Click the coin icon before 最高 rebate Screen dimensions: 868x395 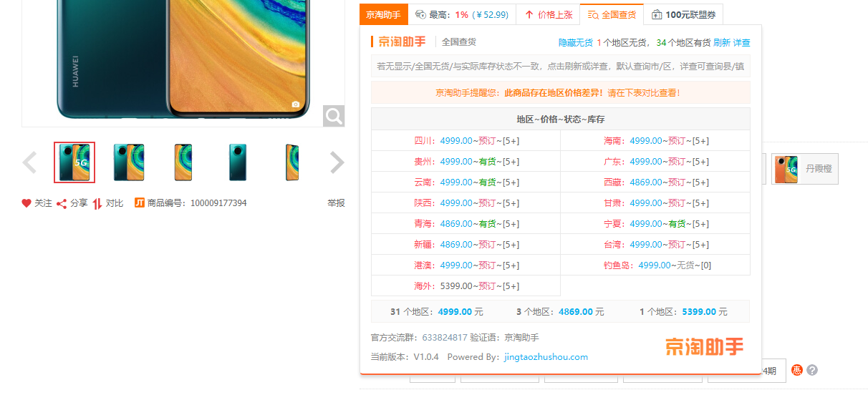tap(420, 14)
